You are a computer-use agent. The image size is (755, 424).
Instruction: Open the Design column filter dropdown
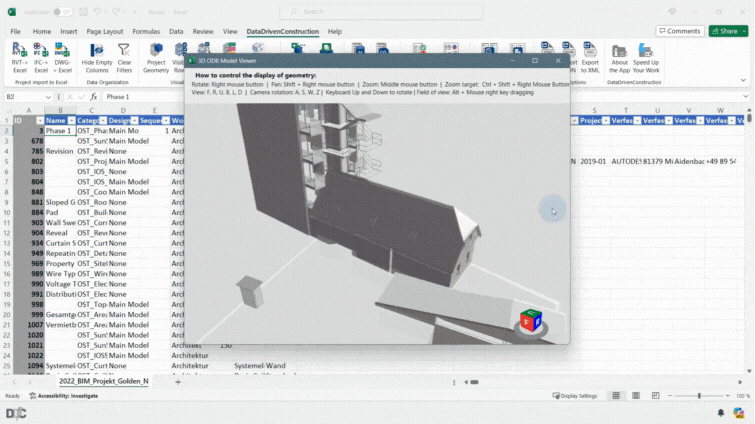[134, 120]
